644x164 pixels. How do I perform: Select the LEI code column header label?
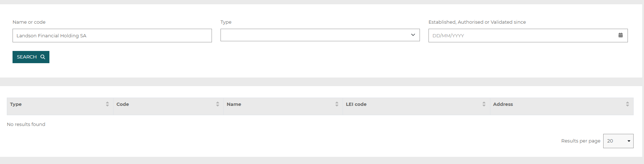[356, 104]
